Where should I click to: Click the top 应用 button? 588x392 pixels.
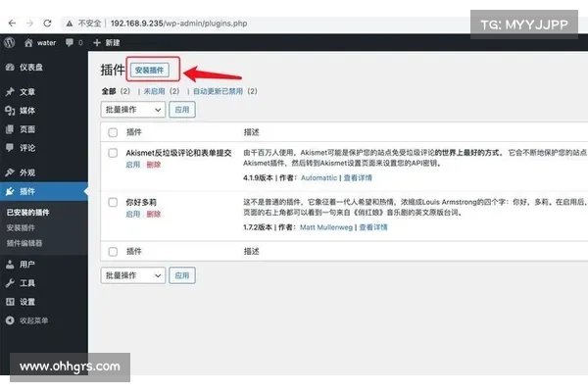point(182,110)
